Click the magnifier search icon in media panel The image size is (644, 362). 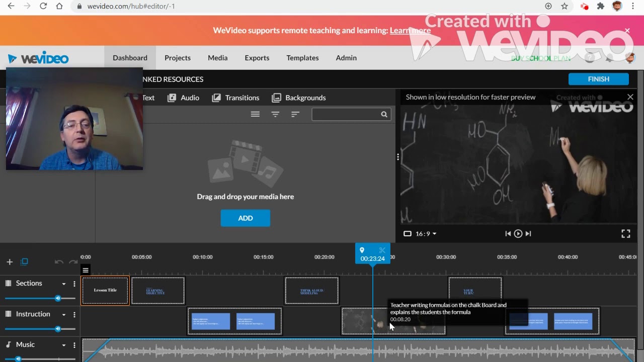384,114
